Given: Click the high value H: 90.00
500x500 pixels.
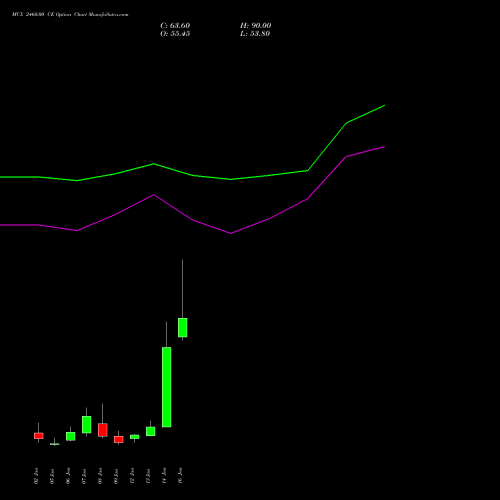Looking at the screenshot, I should (255, 26).
